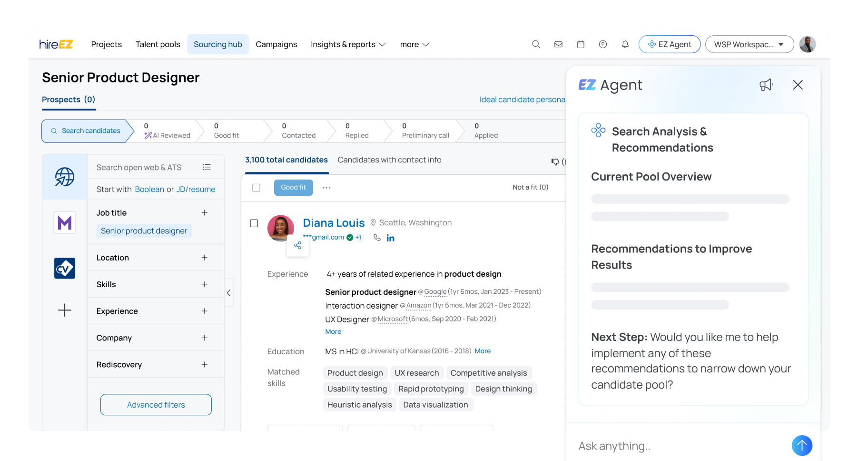The height and width of the screenshot is (461, 868).
Task: Add a new source with plus icon
Action: (x=65, y=311)
